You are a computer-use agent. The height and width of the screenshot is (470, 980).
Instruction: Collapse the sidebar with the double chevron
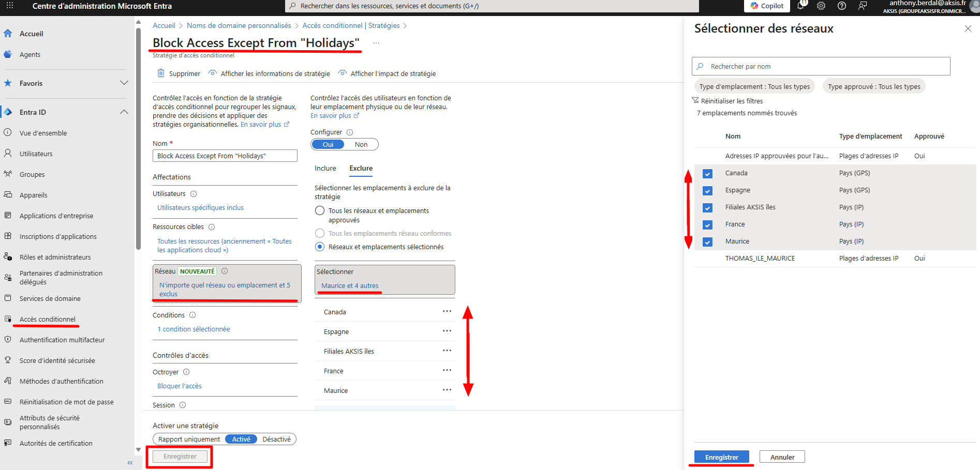(x=130, y=463)
